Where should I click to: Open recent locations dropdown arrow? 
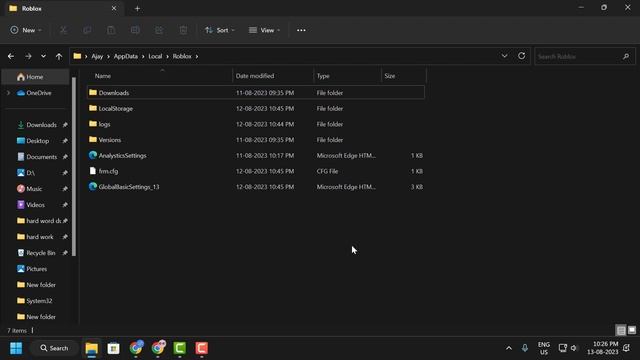click(43, 56)
